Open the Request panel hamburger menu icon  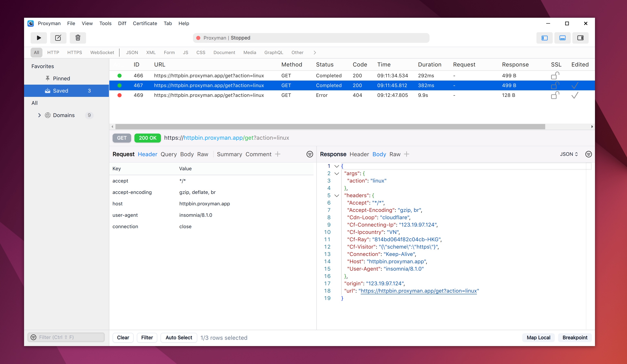coord(310,154)
